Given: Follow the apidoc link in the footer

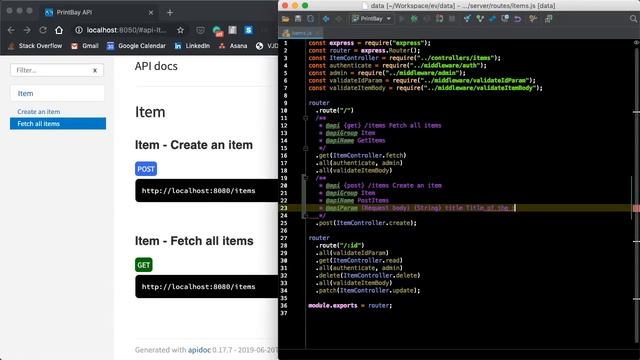Looking at the screenshot, I should pos(199,350).
